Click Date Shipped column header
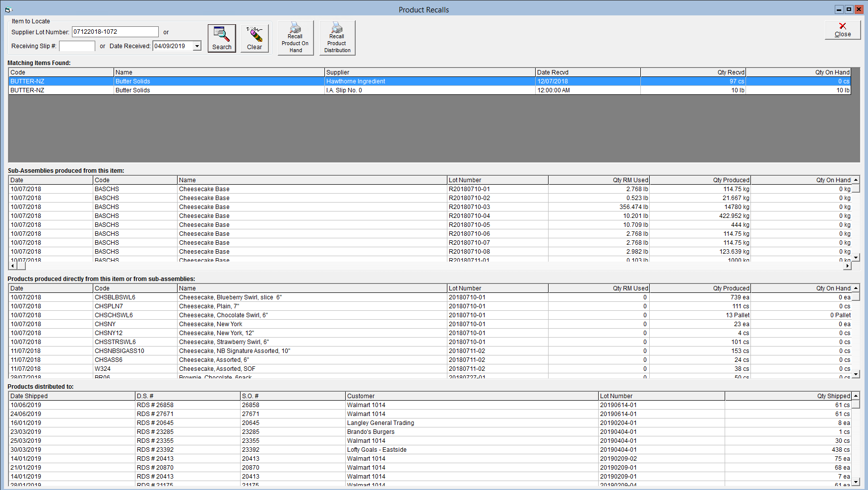This screenshot has height=490, width=868. (x=72, y=396)
